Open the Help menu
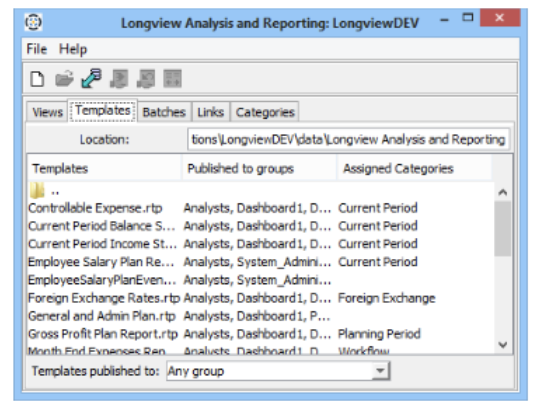 [x=73, y=49]
